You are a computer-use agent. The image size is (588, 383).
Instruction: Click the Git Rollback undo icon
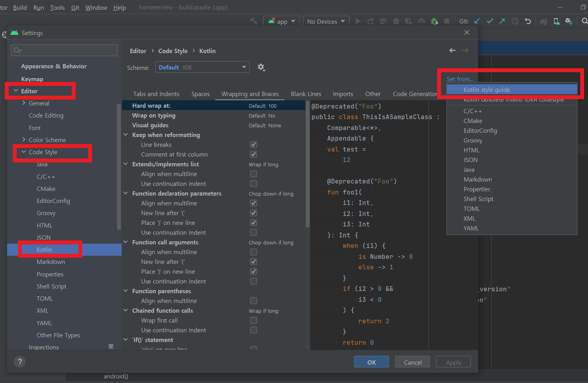coord(528,21)
